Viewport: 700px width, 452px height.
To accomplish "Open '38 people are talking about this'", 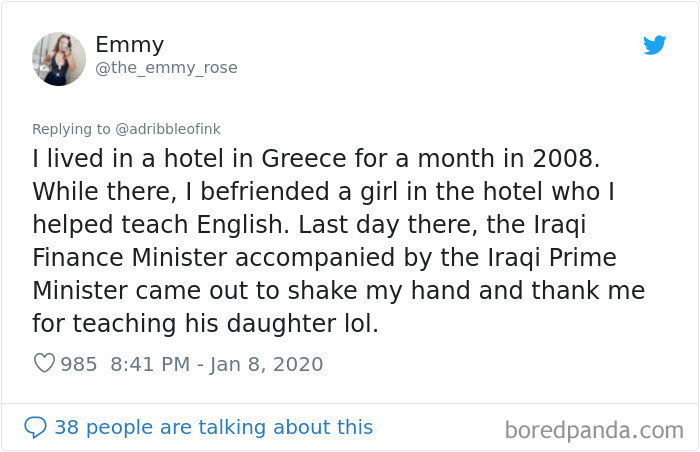I will coord(213,427).
